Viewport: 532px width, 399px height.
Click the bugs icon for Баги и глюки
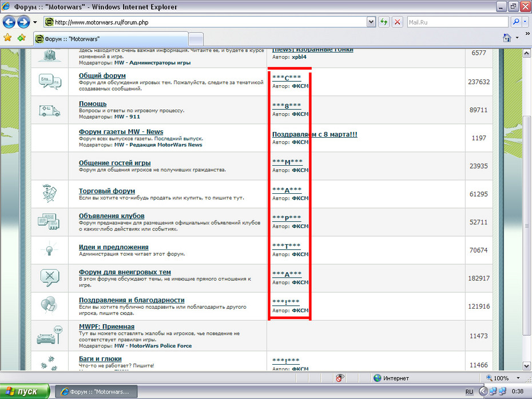pos(50,363)
